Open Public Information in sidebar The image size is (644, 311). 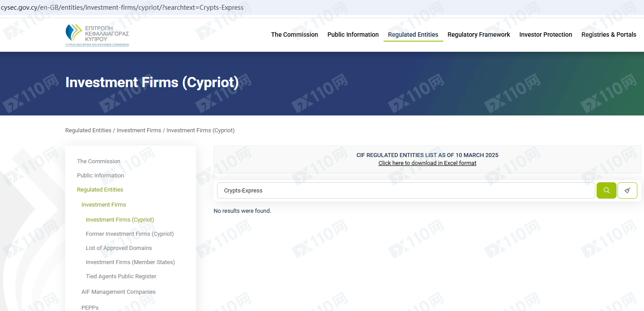tap(101, 176)
